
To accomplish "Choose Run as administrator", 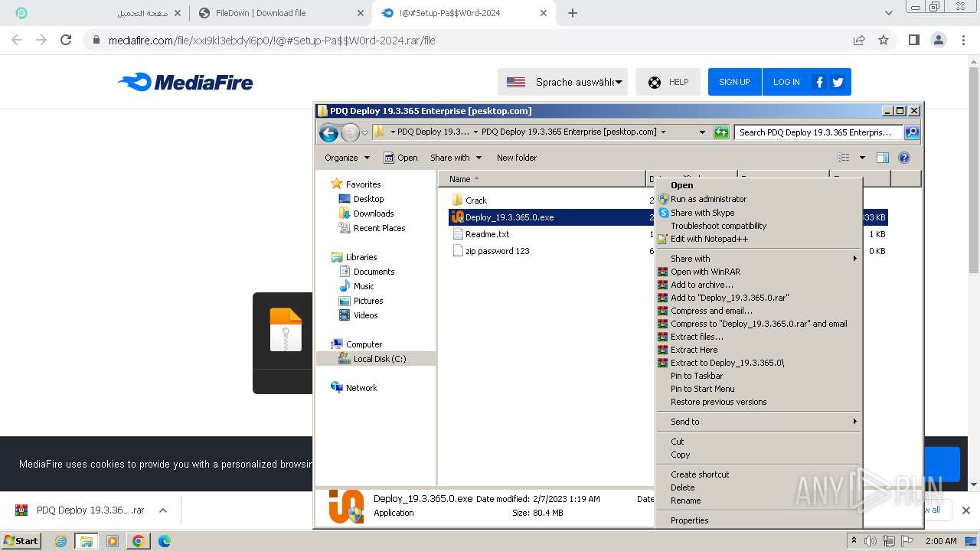I will pyautogui.click(x=758, y=199).
